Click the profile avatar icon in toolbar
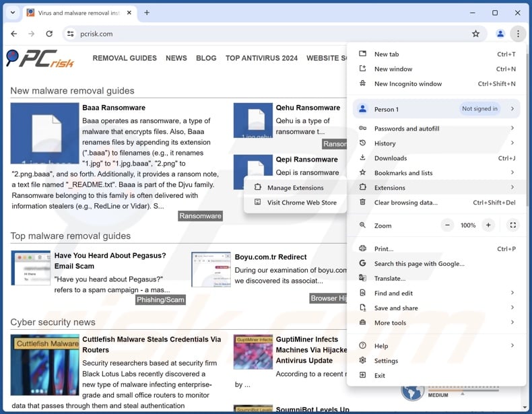Image resolution: width=532 pixels, height=414 pixels. [500, 34]
